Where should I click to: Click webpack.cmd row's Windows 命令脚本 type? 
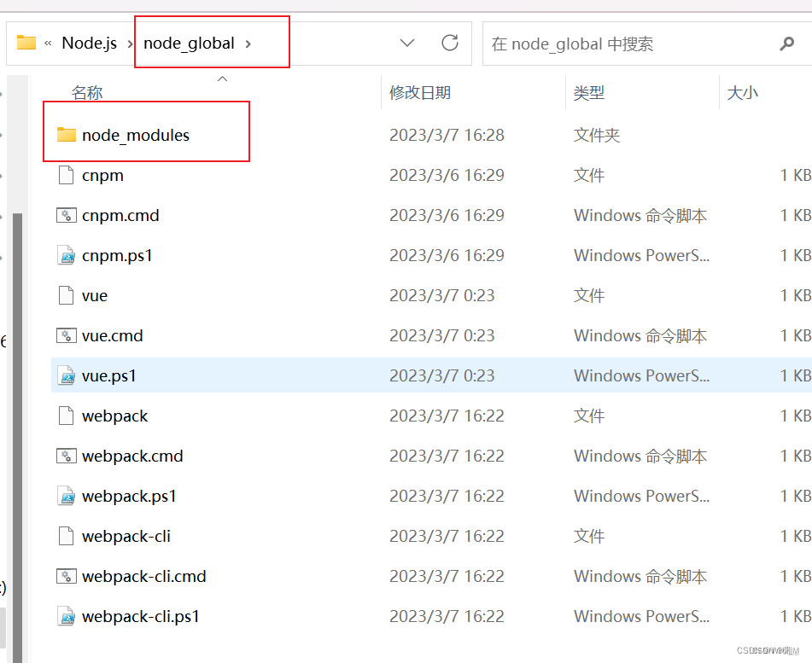coord(640,456)
